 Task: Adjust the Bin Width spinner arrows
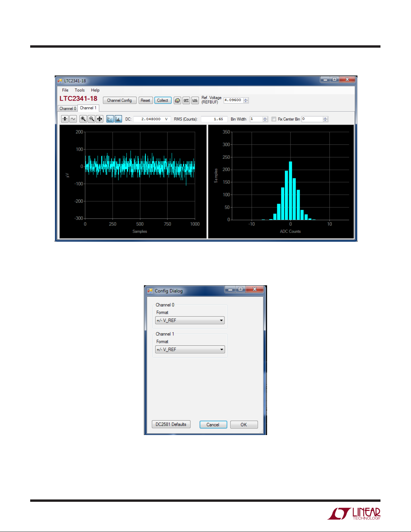click(x=265, y=119)
